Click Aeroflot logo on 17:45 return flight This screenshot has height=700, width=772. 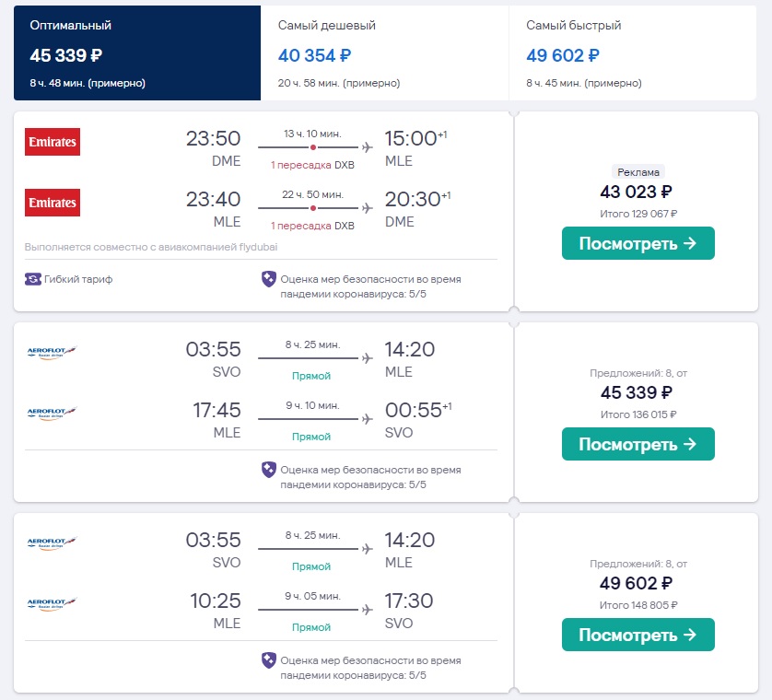[x=52, y=413]
